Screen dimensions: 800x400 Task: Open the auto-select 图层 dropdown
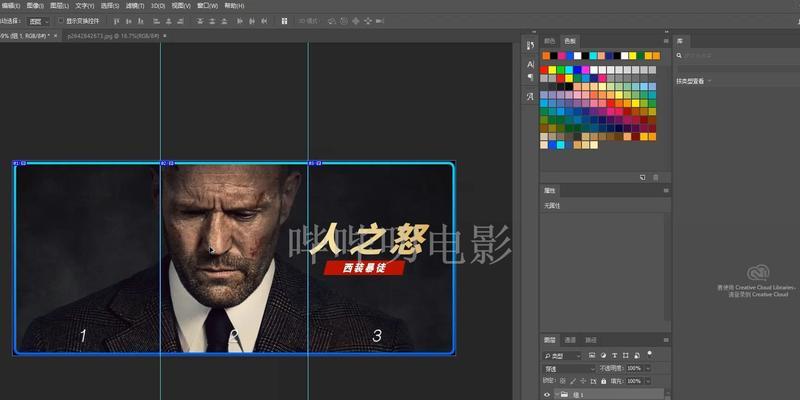coord(39,21)
